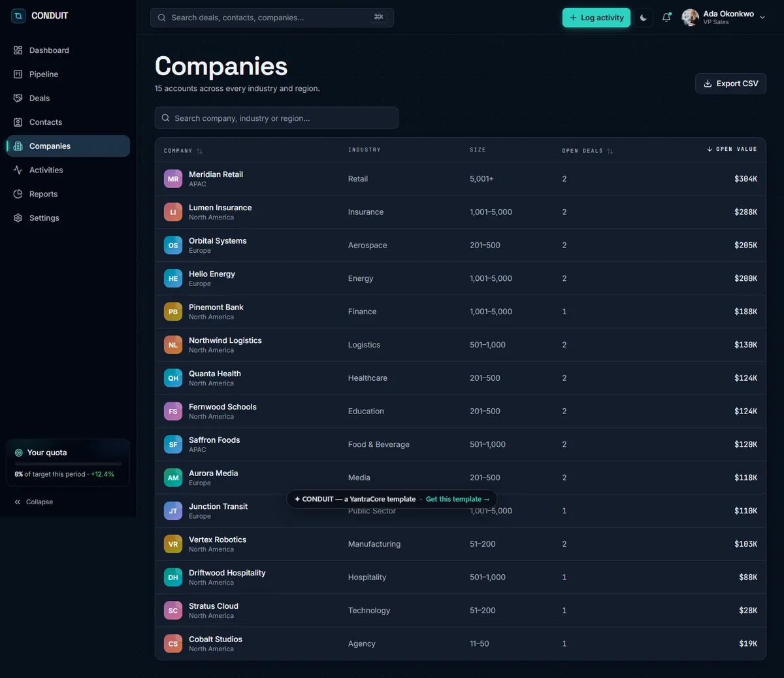Click the HE avatar for Helio Energy
The width and height of the screenshot is (784, 678).
pyautogui.click(x=173, y=279)
